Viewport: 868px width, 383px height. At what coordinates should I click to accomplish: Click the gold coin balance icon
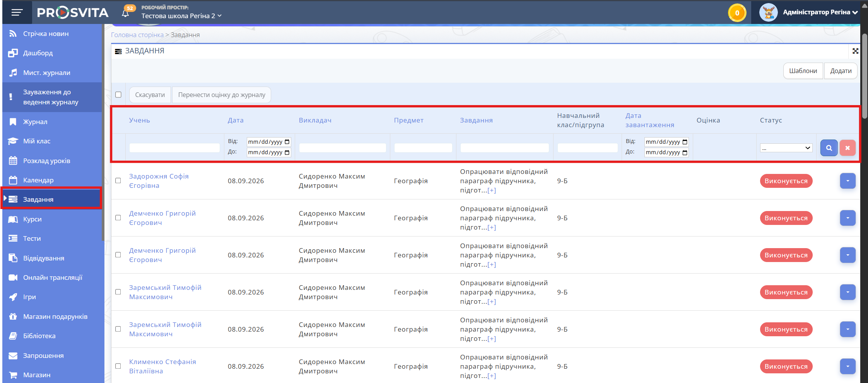737,13
